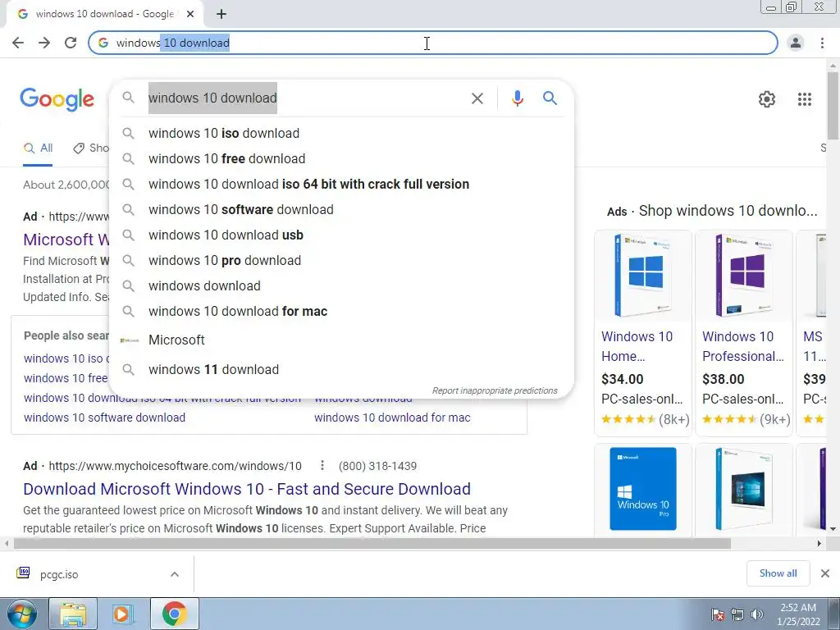
Task: Choose suggestion 'windows 10 pro download'
Action: pos(341,260)
